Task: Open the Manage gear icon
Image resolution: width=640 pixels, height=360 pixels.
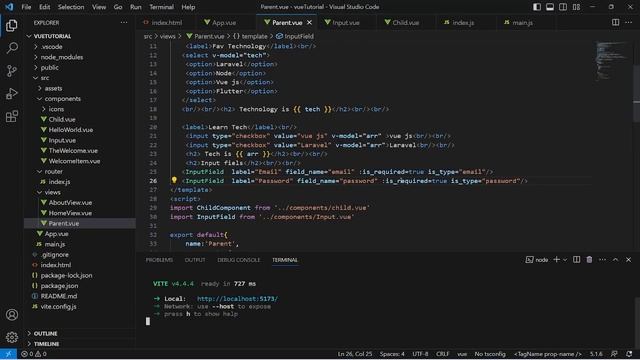Action: tap(11, 337)
